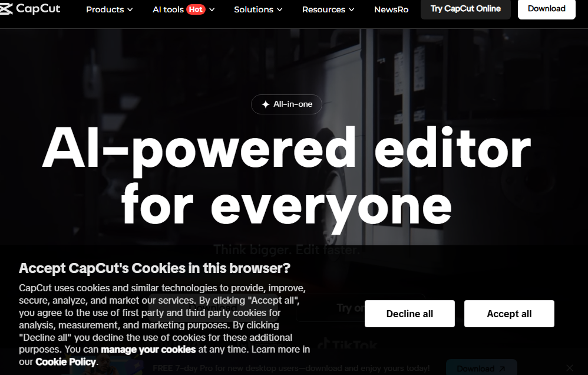Decline all cookies
Image resolution: width=588 pixels, height=375 pixels.
pos(409,314)
